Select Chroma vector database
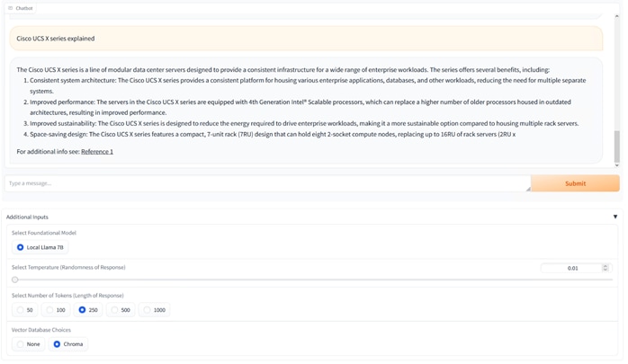The height and width of the screenshot is (364, 628). point(68,344)
